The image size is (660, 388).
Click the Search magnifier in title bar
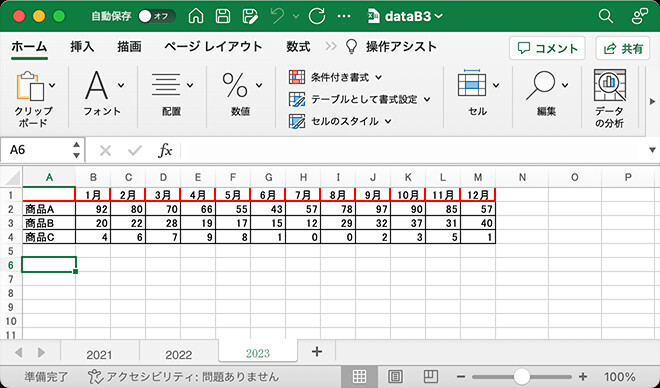605,16
